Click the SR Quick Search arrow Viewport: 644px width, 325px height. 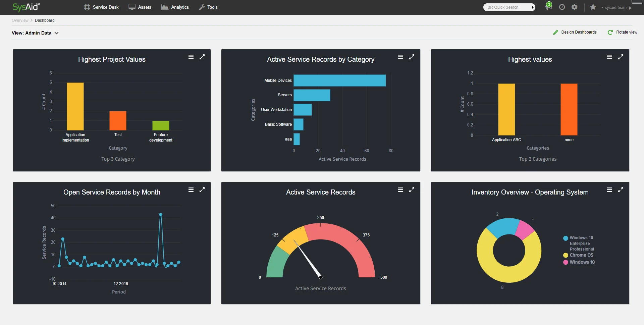point(533,7)
